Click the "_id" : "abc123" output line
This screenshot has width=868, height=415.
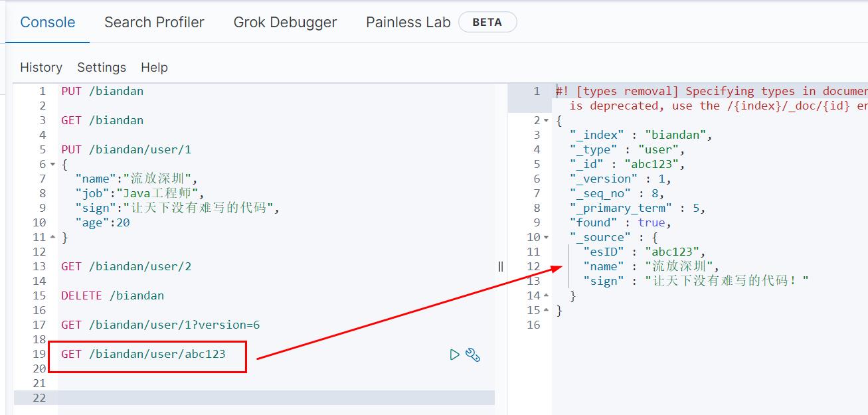[x=627, y=164]
